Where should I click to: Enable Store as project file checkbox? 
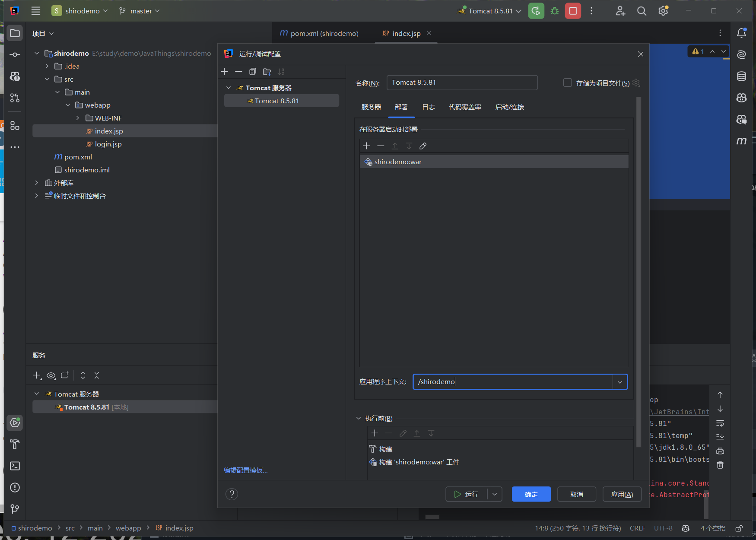[568, 83]
